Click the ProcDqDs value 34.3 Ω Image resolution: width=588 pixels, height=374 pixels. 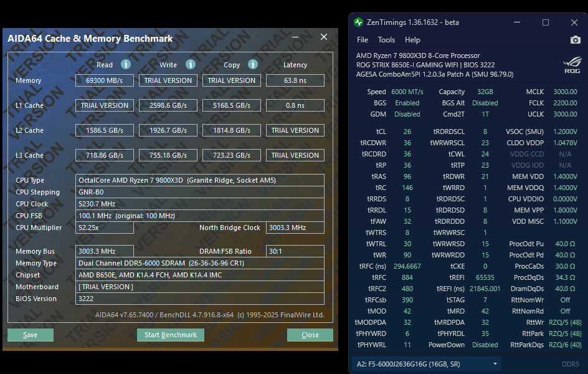[565, 277]
